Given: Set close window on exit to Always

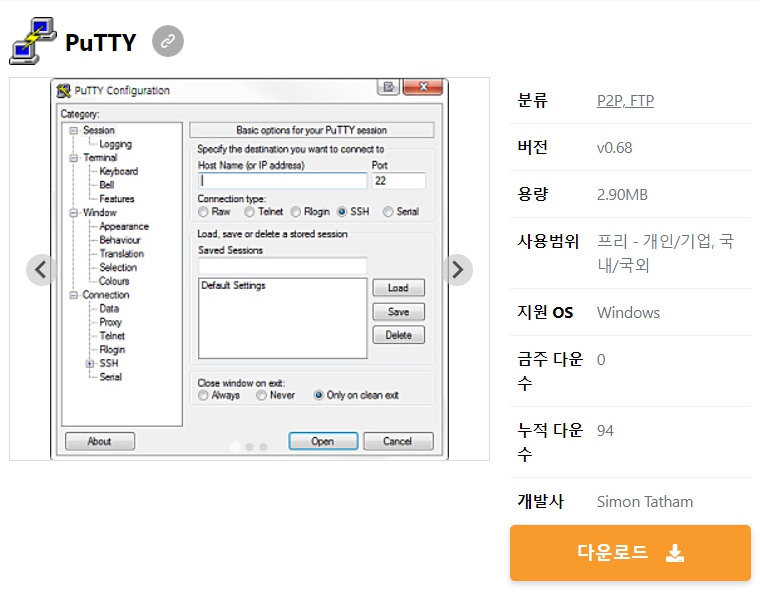Looking at the screenshot, I should pyautogui.click(x=203, y=395).
